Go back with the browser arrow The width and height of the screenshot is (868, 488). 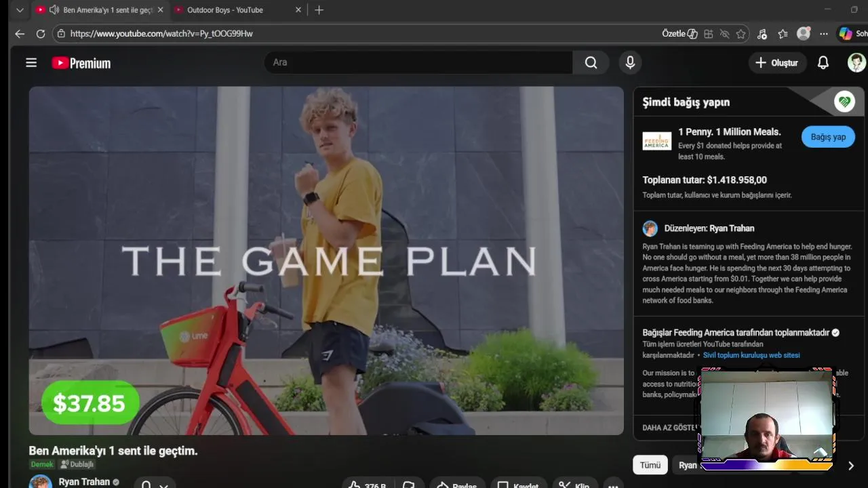click(x=20, y=33)
